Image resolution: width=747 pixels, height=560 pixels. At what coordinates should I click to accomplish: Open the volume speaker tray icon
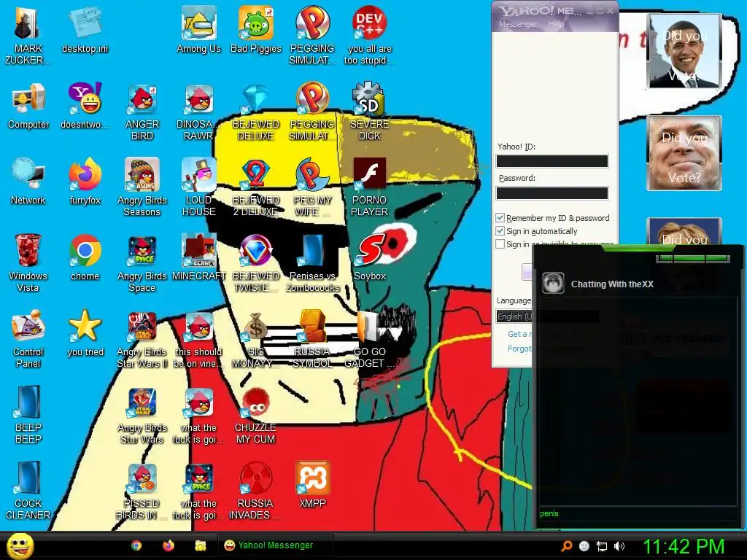pyautogui.click(x=619, y=546)
